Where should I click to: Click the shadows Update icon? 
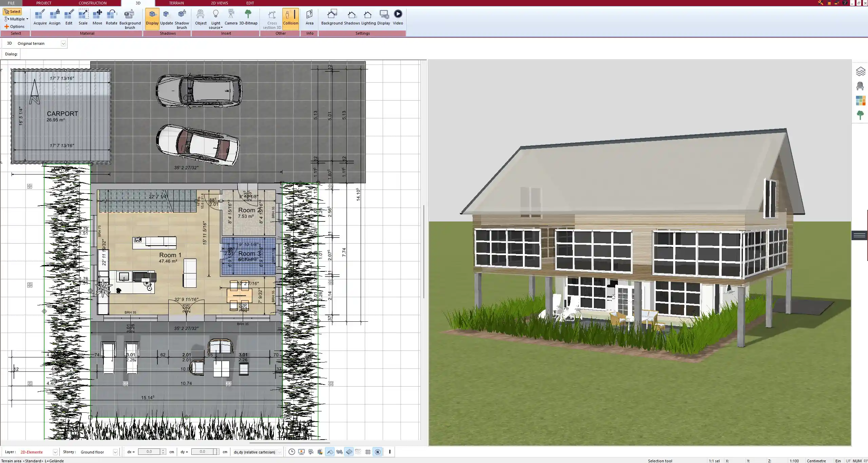pyautogui.click(x=167, y=17)
